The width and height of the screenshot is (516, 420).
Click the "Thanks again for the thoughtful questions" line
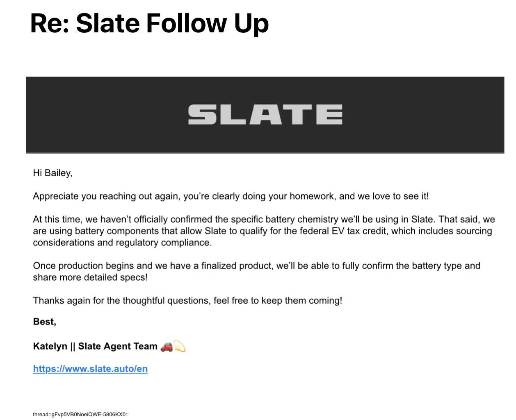tap(187, 301)
